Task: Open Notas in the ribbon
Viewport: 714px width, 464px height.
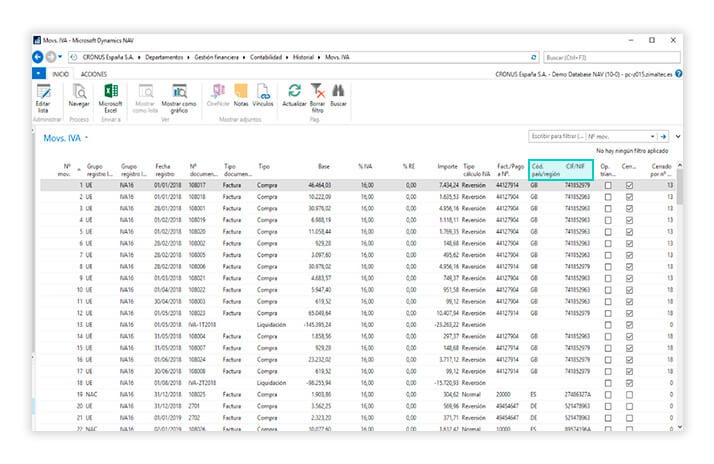Action: [241, 92]
